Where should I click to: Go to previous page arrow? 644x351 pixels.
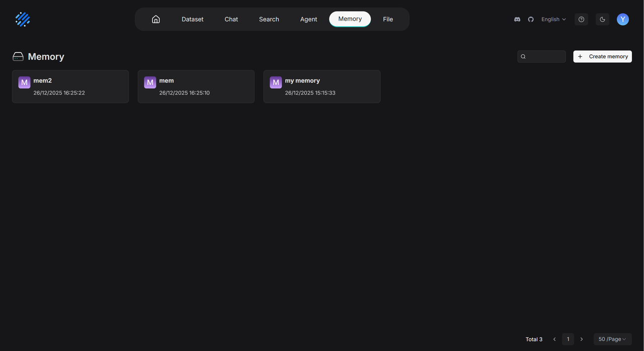click(554, 339)
